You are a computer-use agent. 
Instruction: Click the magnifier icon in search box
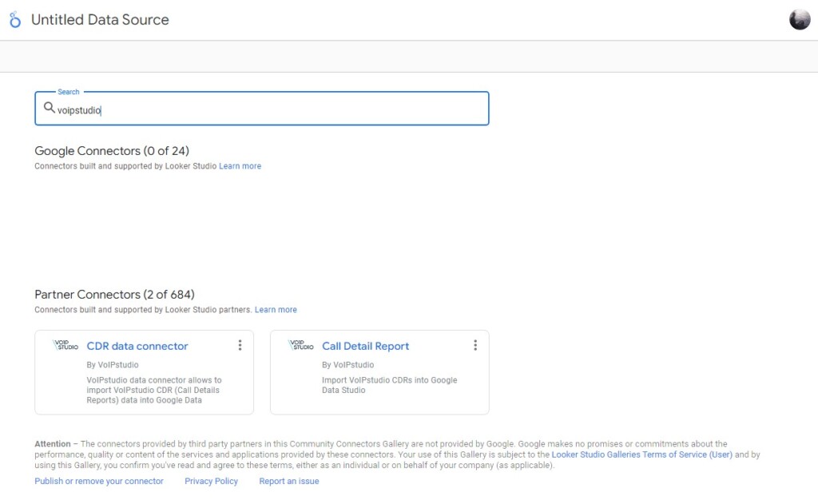tap(49, 108)
